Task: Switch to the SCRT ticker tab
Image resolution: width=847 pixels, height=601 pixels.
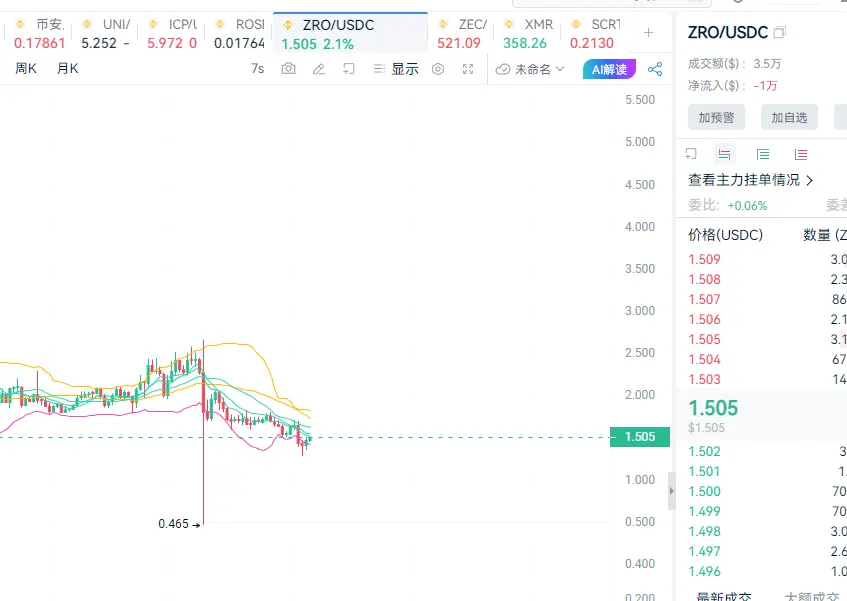Action: click(595, 33)
